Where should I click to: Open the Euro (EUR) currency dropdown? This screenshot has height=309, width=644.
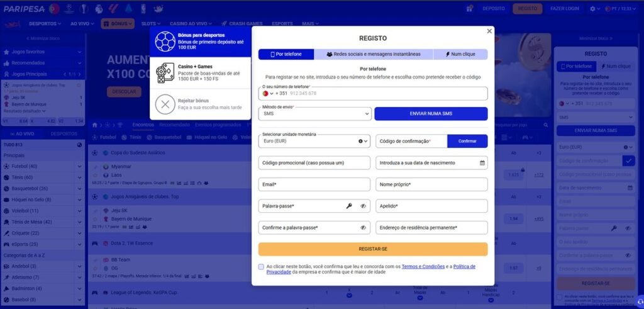314,141
